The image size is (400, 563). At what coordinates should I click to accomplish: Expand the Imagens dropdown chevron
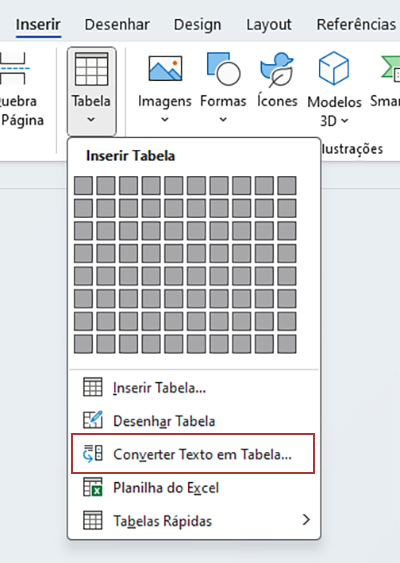click(164, 120)
